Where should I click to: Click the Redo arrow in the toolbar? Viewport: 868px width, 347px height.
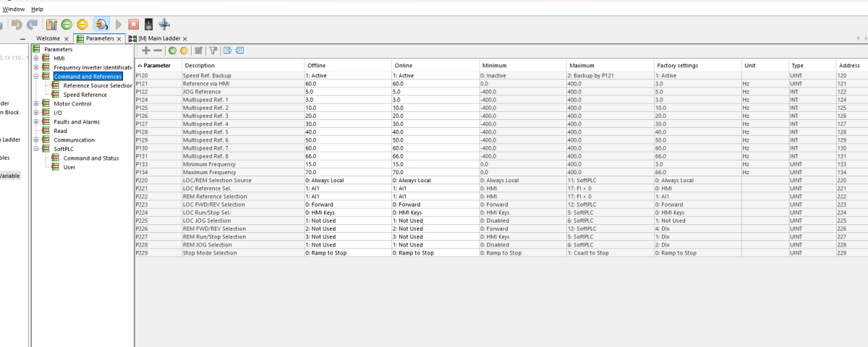coord(32,24)
